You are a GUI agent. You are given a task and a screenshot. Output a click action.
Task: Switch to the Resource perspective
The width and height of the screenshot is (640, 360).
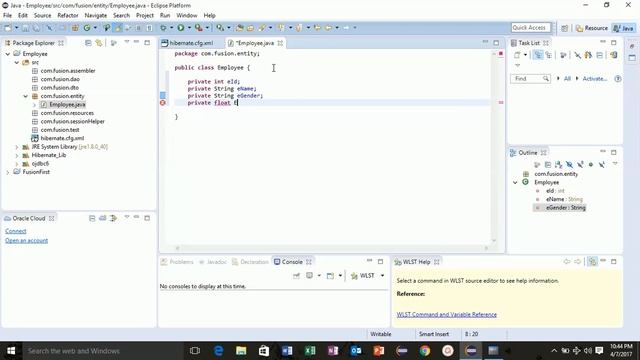pyautogui.click(x=591, y=28)
